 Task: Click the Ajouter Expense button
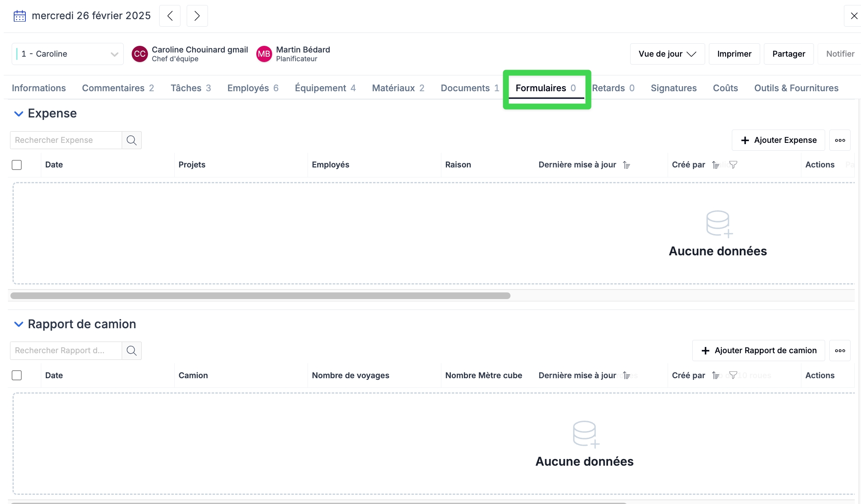click(778, 140)
